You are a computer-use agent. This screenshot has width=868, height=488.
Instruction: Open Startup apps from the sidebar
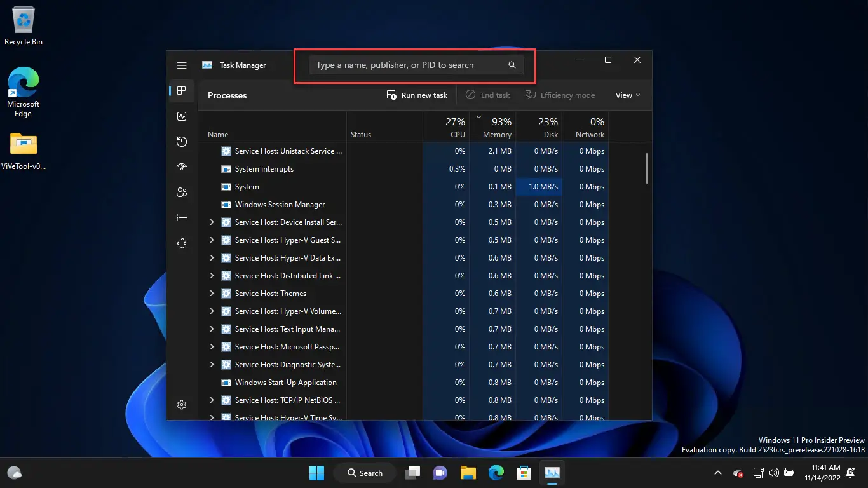(x=182, y=167)
